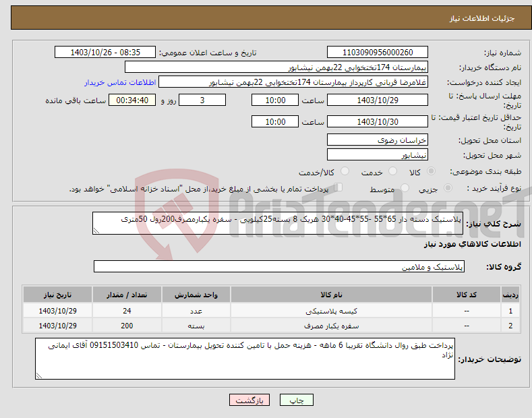Select the جزیی purchase type radio
This screenshot has height=418, width=532.
(448, 187)
